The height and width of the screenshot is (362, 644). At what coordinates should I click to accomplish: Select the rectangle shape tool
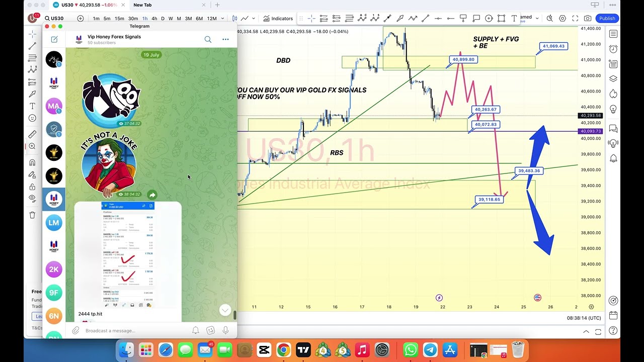click(x=502, y=19)
